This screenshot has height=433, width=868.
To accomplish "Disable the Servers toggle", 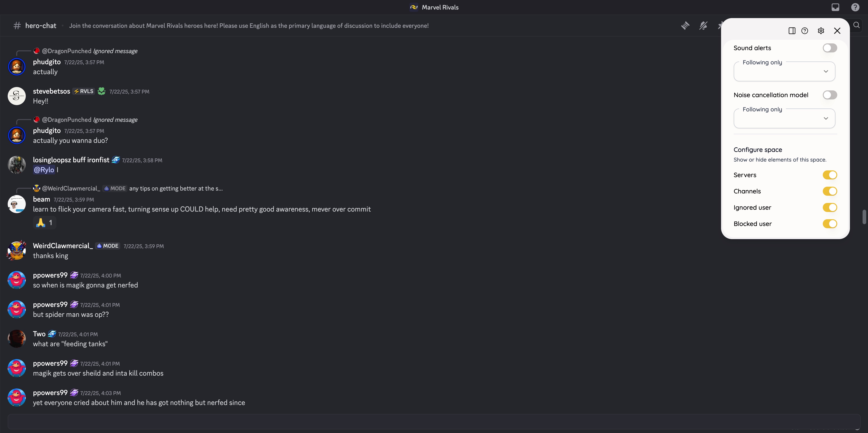I will [830, 175].
